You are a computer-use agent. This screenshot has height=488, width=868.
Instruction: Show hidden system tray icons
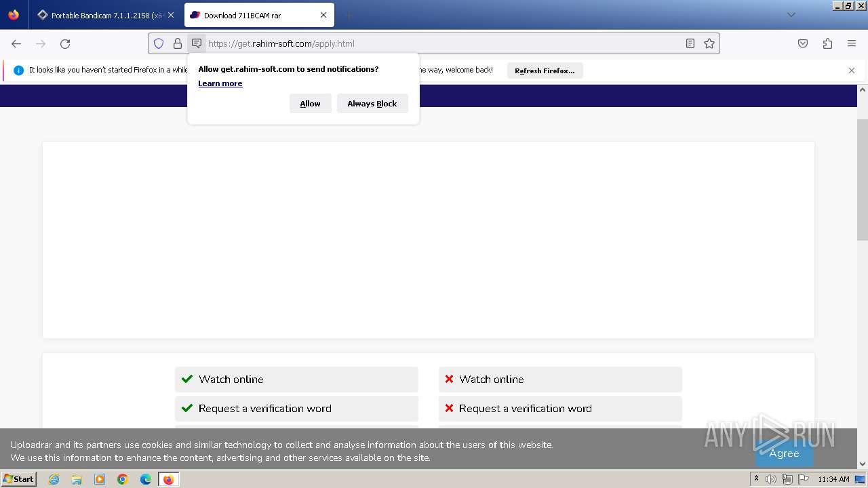pos(756,479)
